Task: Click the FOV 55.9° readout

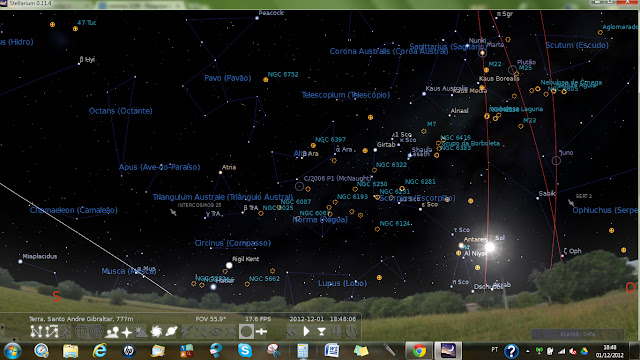Action: [x=211, y=319]
